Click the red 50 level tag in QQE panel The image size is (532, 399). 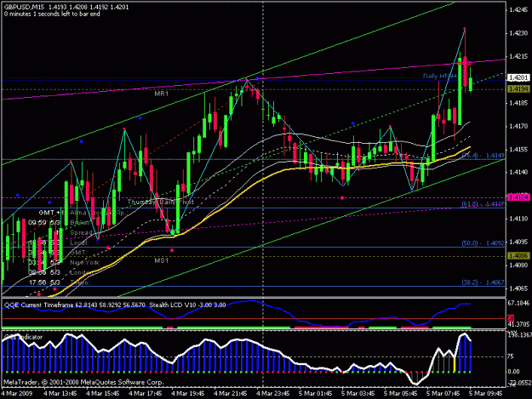[511, 318]
